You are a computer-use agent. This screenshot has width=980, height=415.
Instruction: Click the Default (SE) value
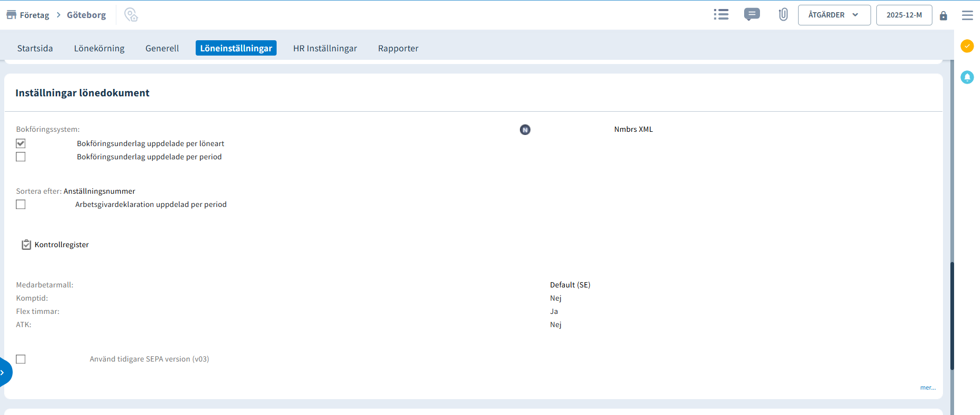570,285
